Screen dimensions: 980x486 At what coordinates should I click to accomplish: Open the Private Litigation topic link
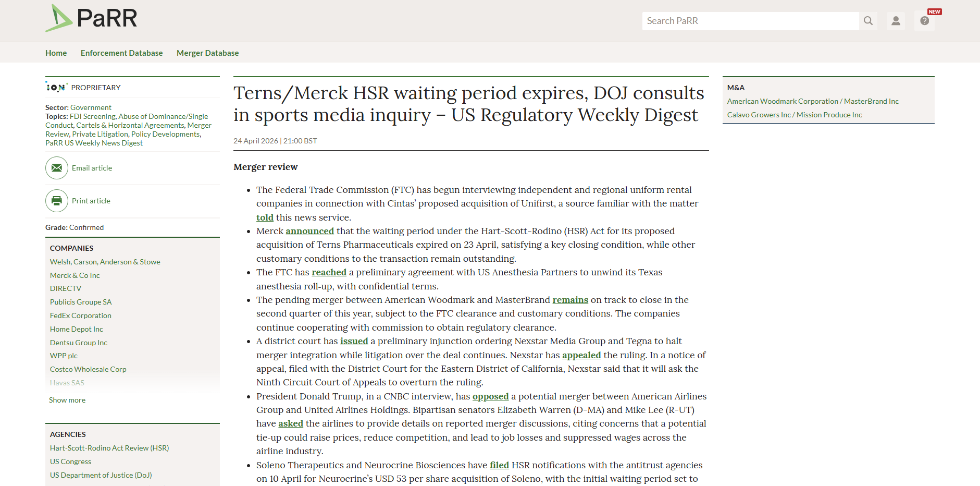click(x=100, y=134)
